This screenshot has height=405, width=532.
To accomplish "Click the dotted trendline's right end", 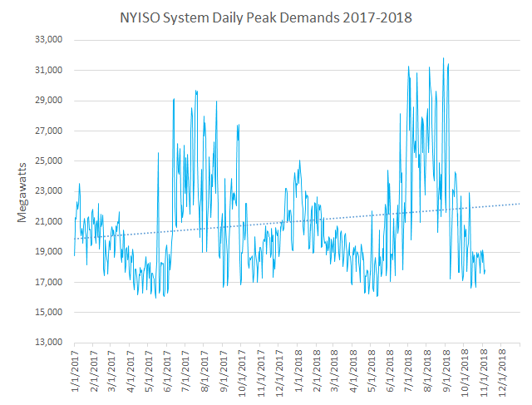I will click(x=520, y=204).
